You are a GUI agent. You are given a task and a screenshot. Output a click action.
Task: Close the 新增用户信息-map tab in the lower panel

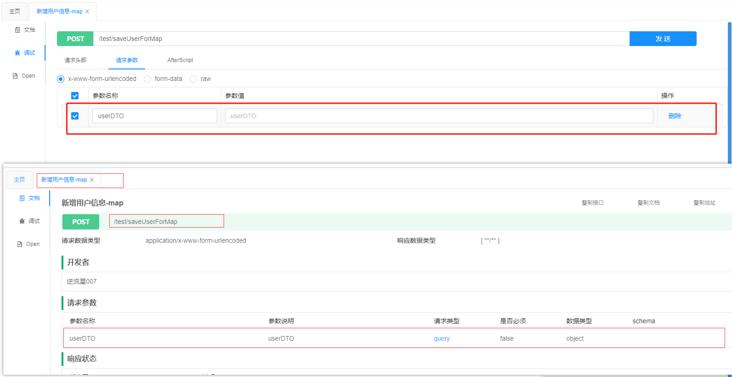tap(92, 180)
